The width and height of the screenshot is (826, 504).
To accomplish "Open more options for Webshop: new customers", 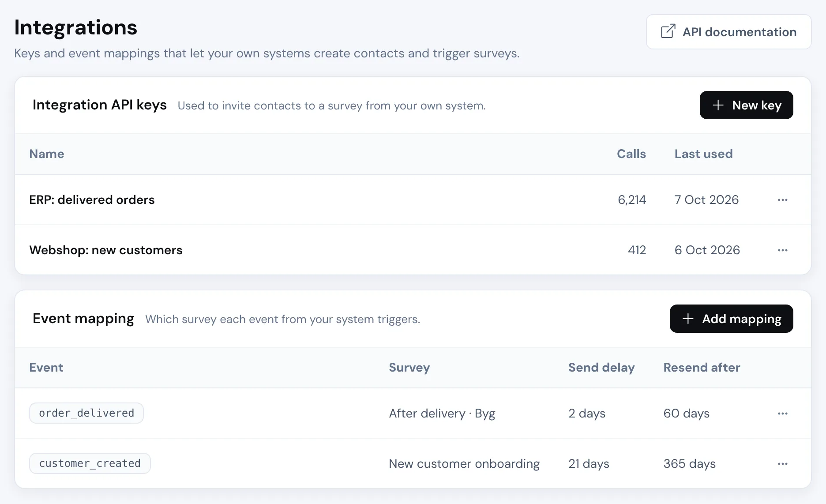I will tap(782, 250).
